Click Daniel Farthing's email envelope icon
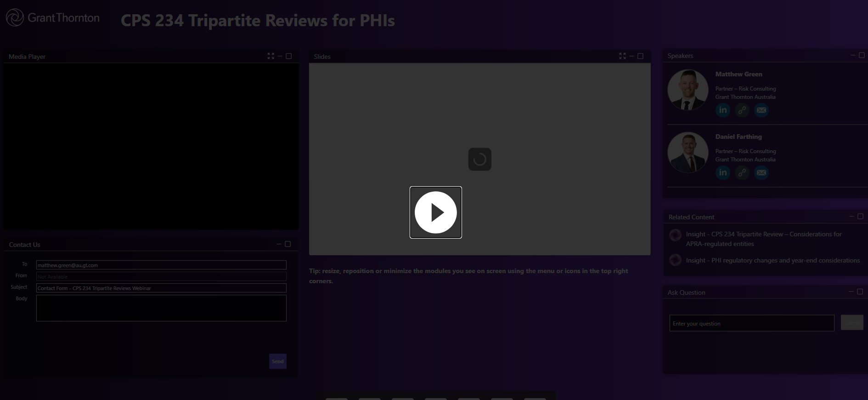The width and height of the screenshot is (868, 400). [x=761, y=172]
